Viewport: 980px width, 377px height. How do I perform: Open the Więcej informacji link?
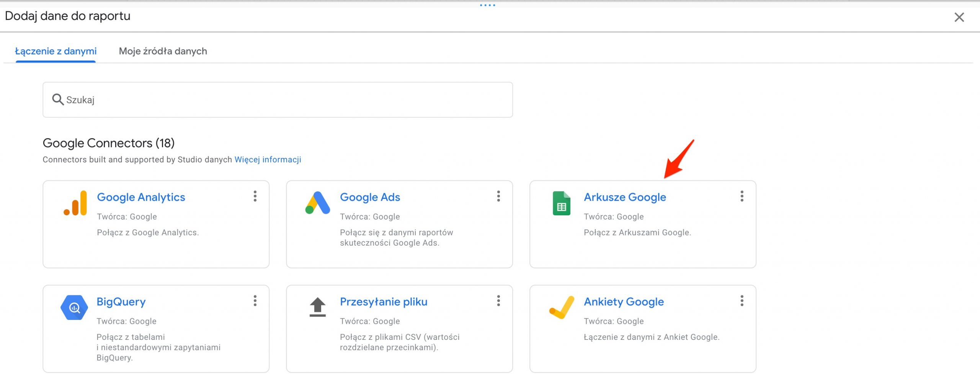point(268,159)
